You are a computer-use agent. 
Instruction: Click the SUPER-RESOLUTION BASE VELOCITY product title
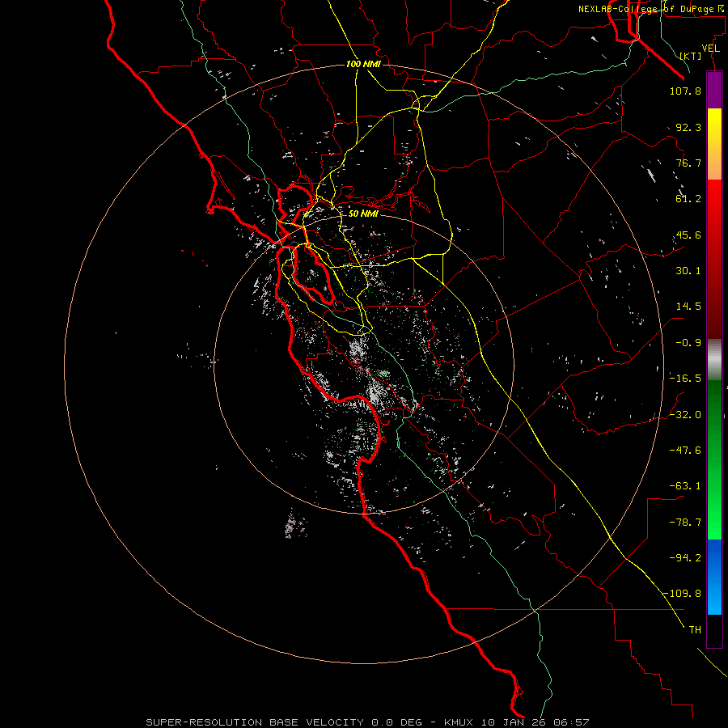[255, 722]
